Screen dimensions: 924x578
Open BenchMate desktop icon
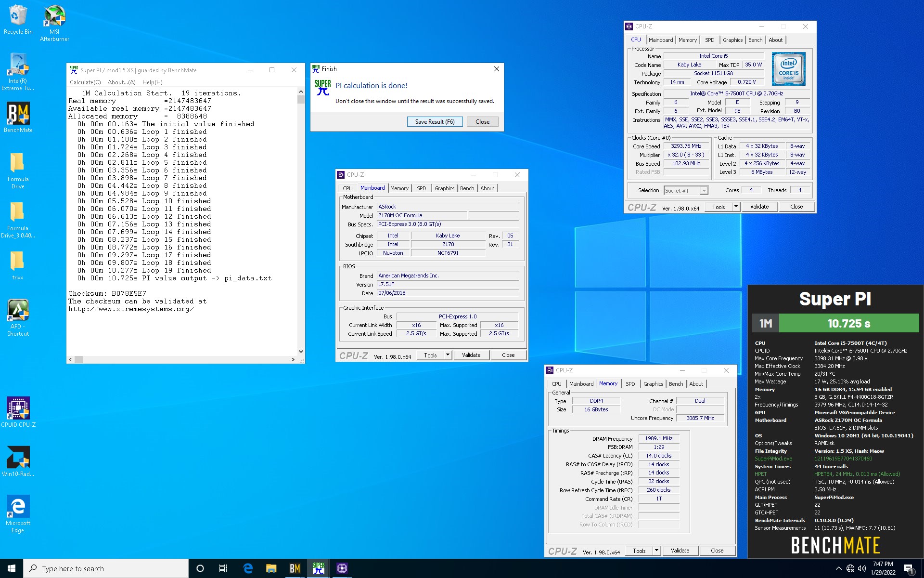point(18,117)
